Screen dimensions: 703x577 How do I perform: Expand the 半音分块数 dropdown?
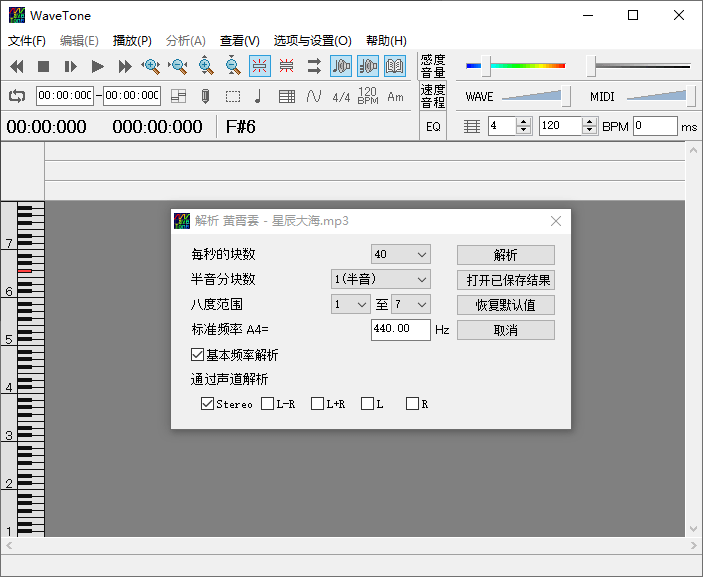point(380,280)
